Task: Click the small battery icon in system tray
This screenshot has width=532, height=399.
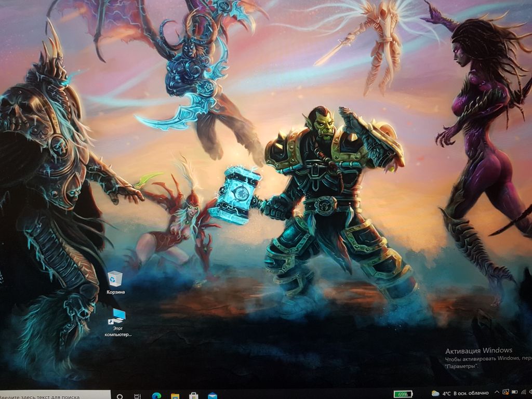Action: pos(514,393)
